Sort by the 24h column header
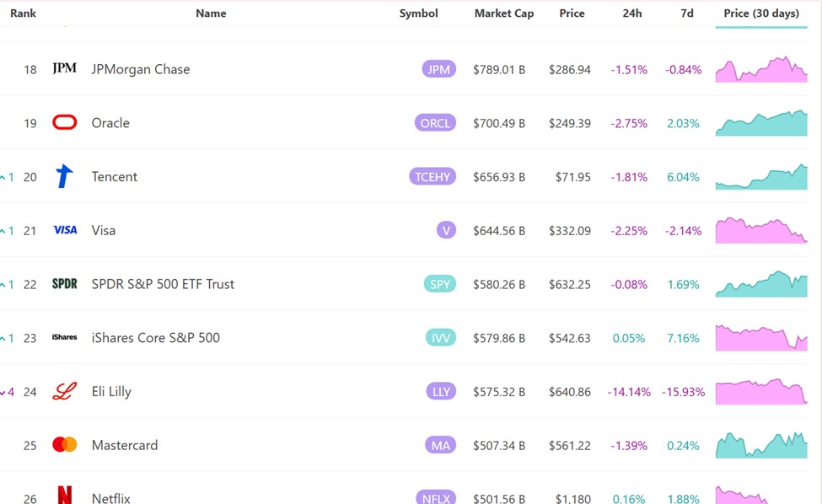822x504 pixels. pos(631,13)
